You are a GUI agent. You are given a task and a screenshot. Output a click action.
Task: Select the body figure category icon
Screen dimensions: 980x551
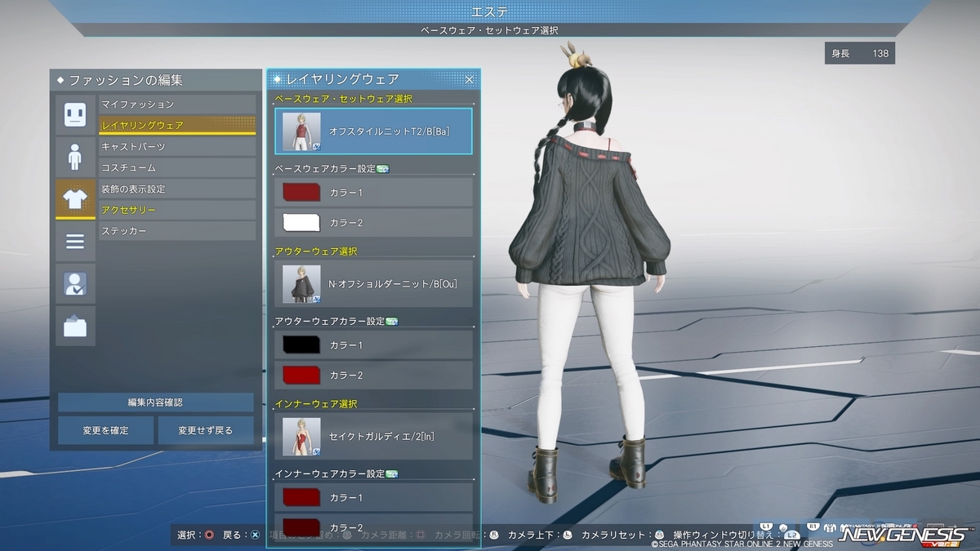coord(75,157)
